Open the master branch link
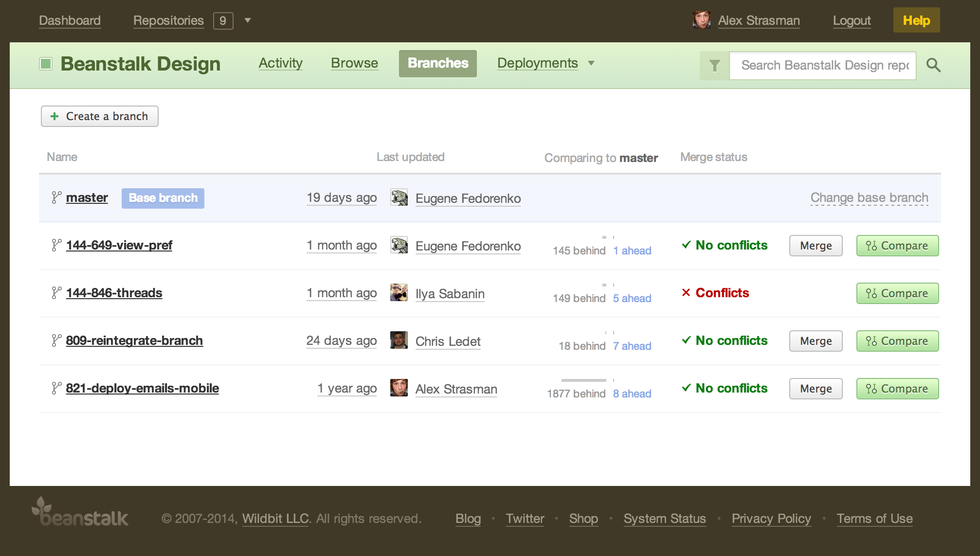The height and width of the screenshot is (556, 980). 87,197
